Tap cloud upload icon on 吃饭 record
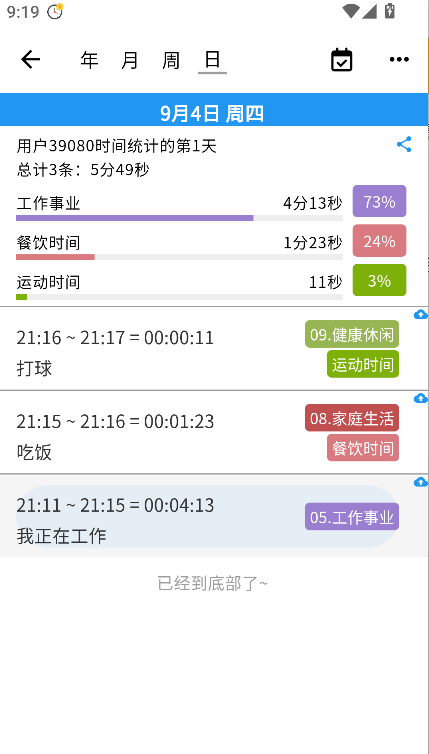 pyautogui.click(x=420, y=398)
